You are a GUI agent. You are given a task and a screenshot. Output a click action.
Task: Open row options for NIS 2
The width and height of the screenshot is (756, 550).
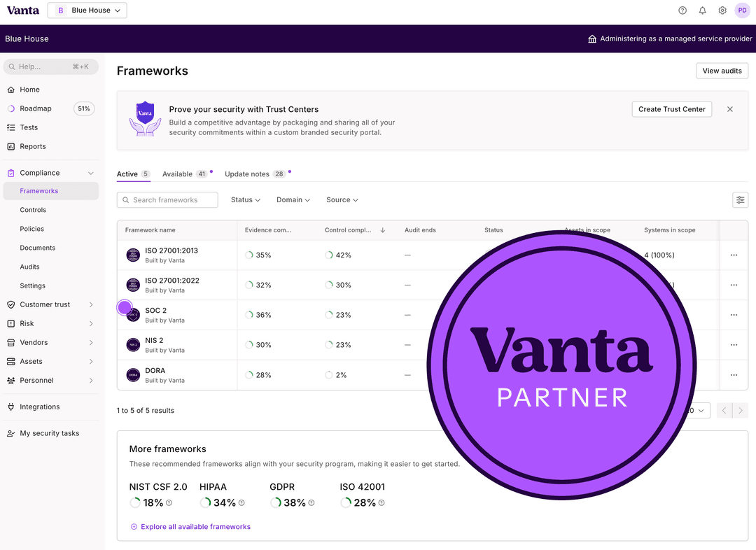[734, 345]
